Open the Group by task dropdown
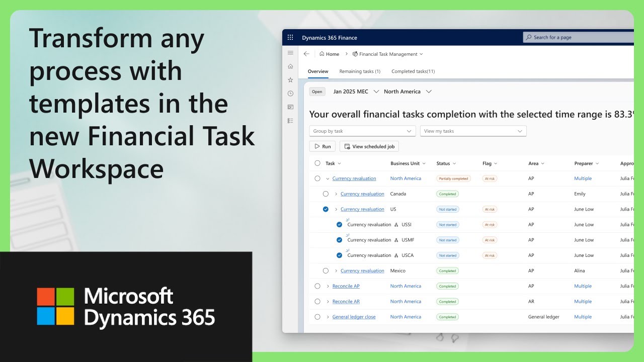 coord(362,131)
